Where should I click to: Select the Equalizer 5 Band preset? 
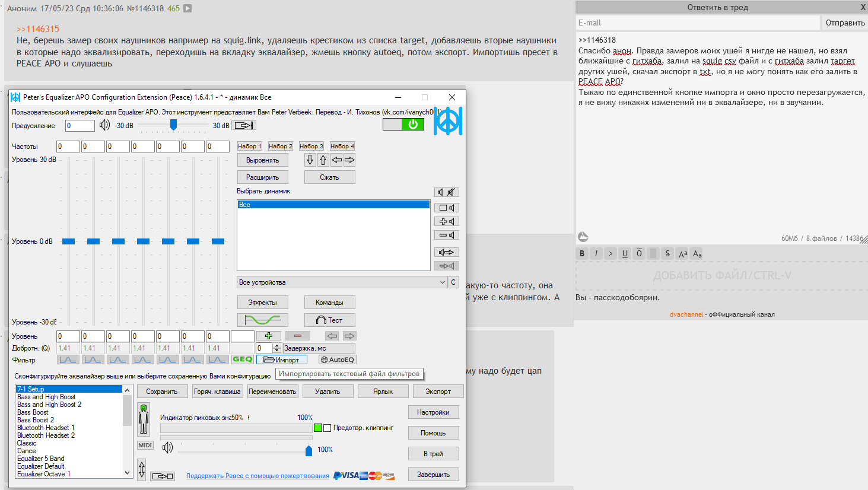40,459
